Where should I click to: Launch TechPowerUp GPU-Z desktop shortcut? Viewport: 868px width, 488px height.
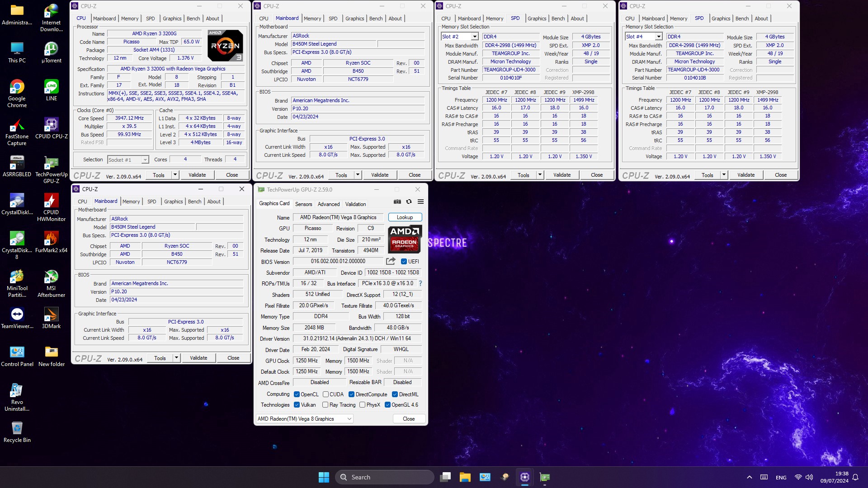pos(51,169)
